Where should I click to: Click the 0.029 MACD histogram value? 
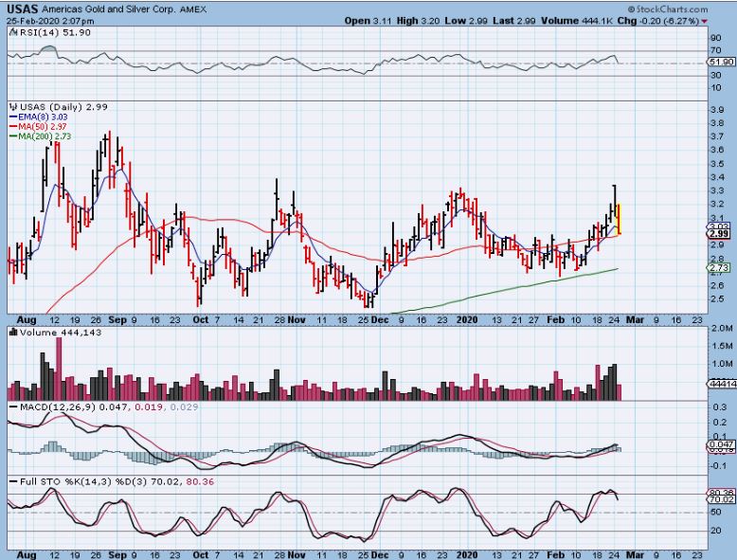(184, 407)
